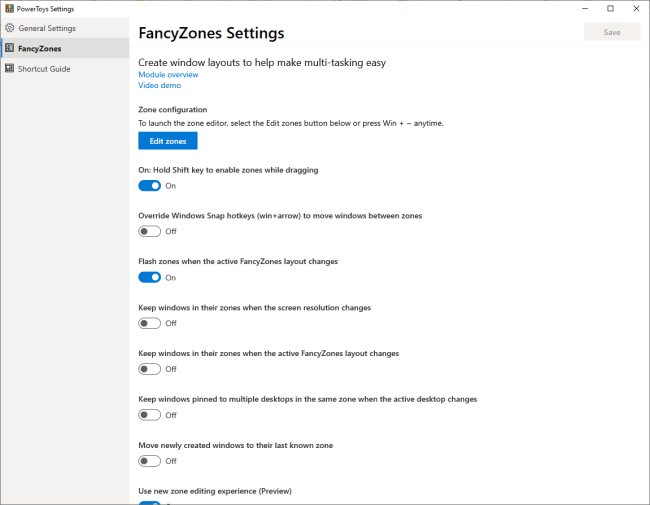650x505 pixels.
Task: Click the General Settings gear icon
Action: click(x=9, y=28)
